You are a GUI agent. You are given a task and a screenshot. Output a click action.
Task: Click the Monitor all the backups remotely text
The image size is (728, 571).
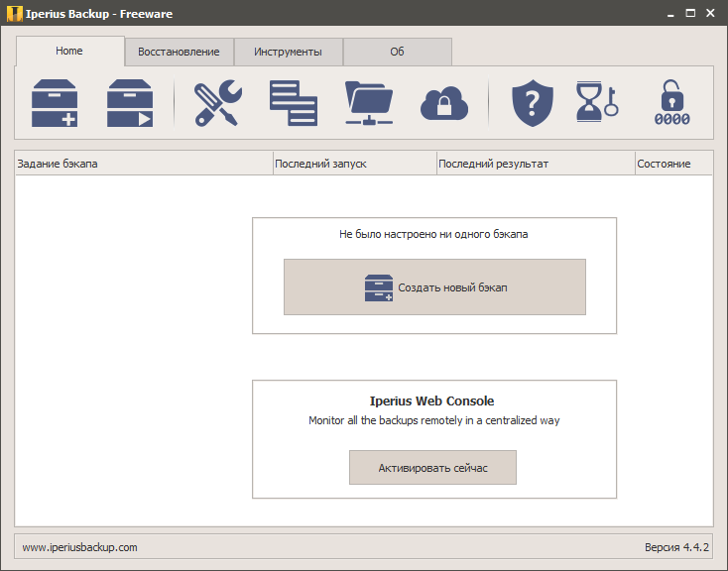click(x=434, y=420)
